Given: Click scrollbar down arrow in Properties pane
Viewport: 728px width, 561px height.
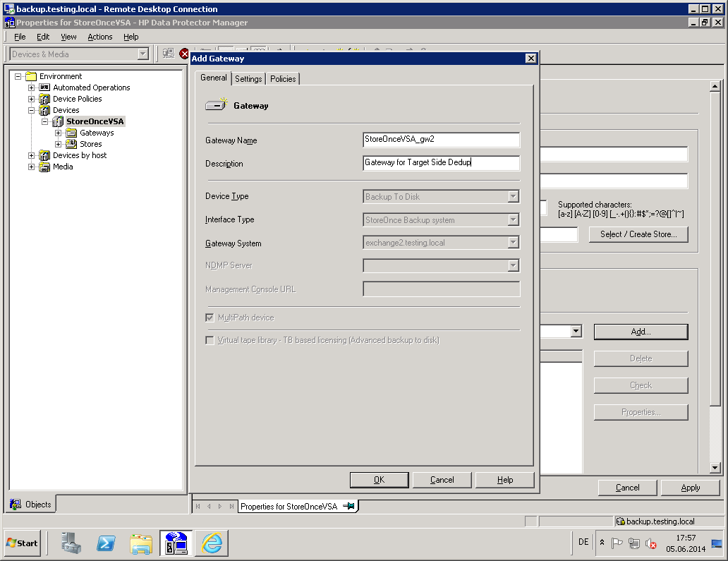Looking at the screenshot, I should [715, 468].
